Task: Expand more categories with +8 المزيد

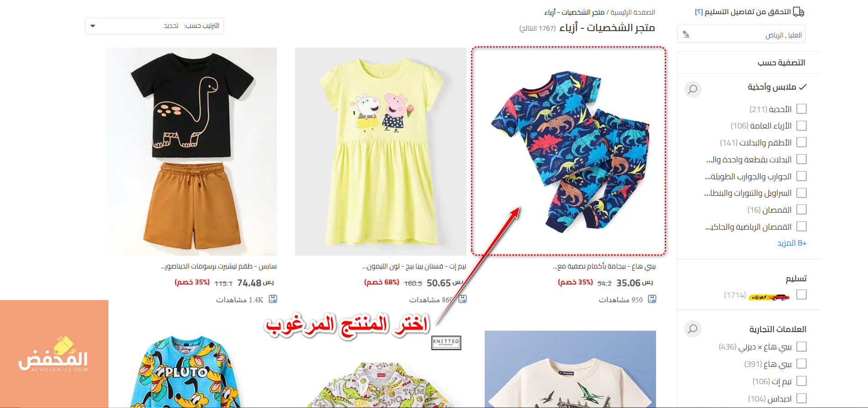Action: click(792, 243)
